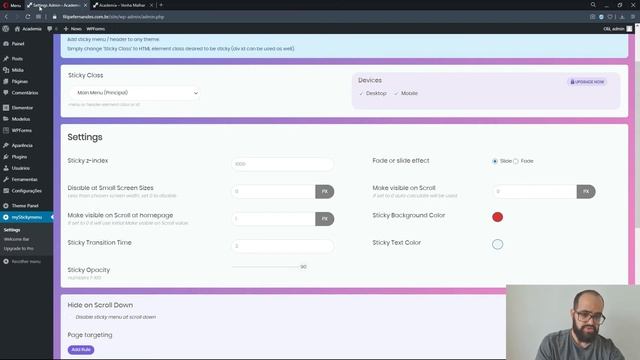Click the Sticky z-index input field
The width and height of the screenshot is (640, 360).
[x=282, y=164]
